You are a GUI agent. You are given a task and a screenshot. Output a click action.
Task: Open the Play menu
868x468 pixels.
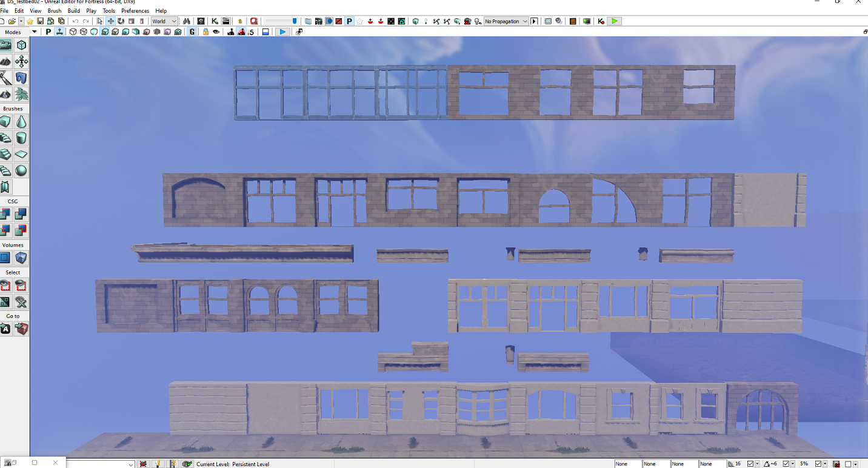[x=92, y=11]
